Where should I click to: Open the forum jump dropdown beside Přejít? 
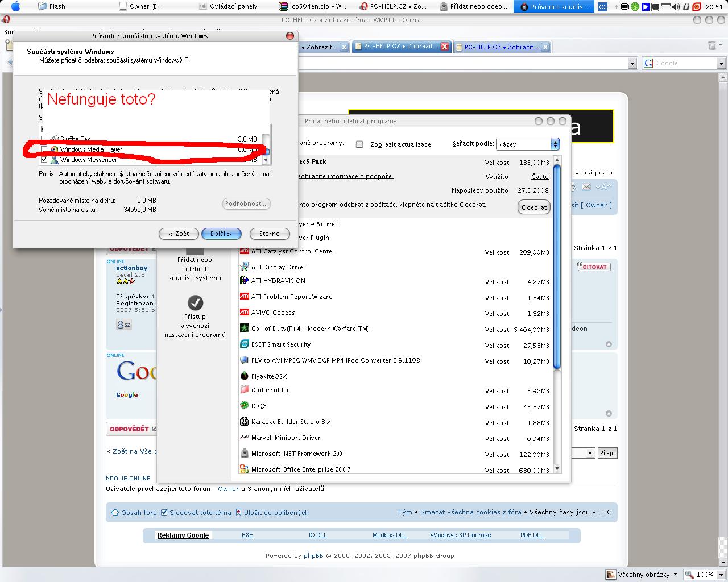point(590,453)
